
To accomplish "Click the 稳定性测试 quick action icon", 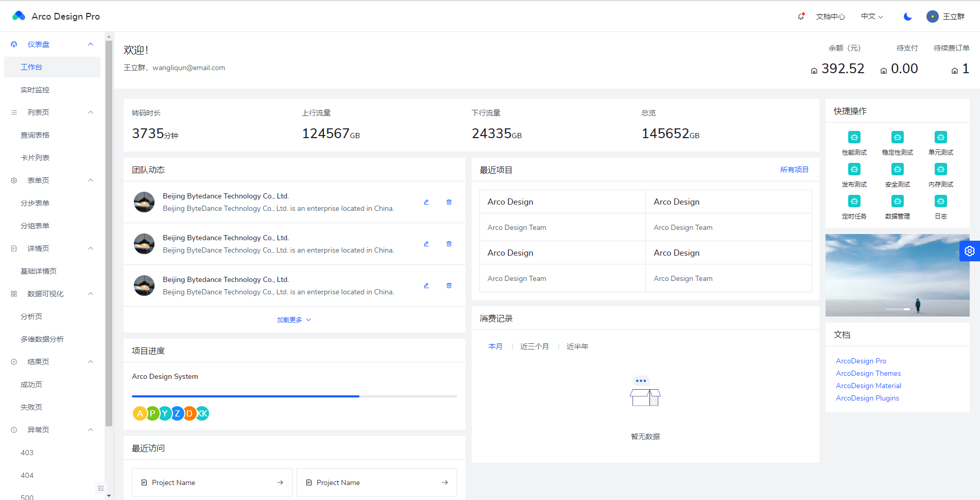I will pyautogui.click(x=898, y=137).
